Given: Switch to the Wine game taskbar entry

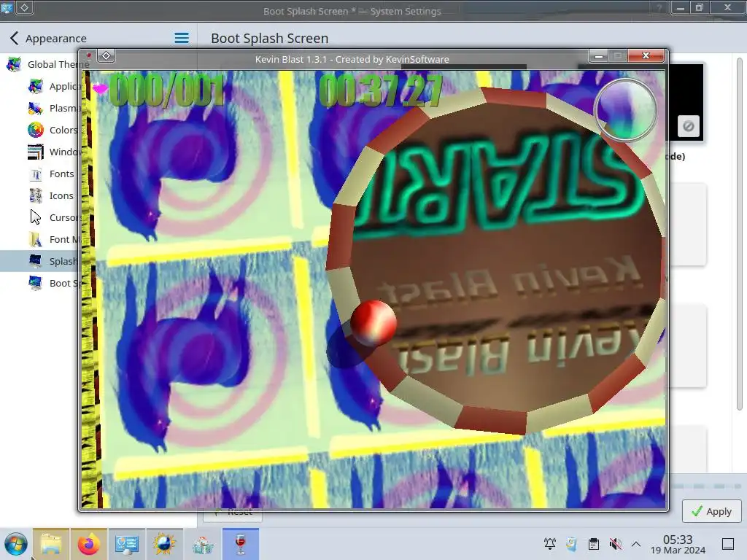Looking at the screenshot, I should pyautogui.click(x=241, y=544).
